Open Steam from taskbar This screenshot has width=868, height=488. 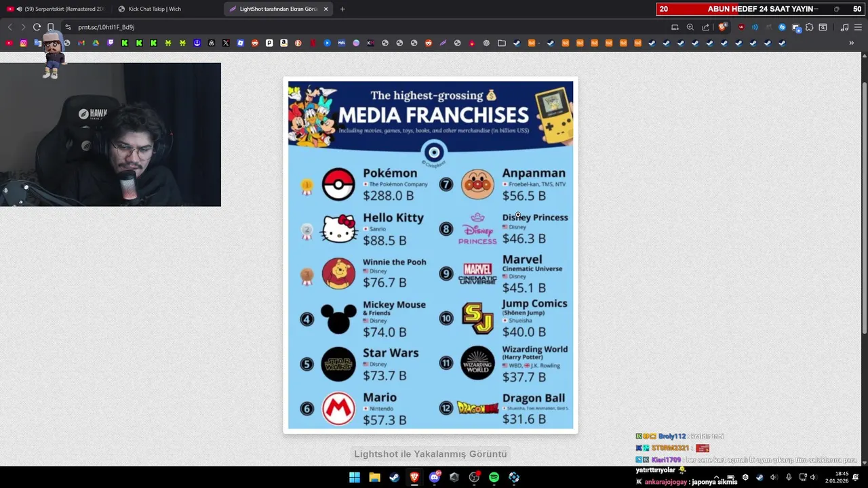[x=394, y=477]
